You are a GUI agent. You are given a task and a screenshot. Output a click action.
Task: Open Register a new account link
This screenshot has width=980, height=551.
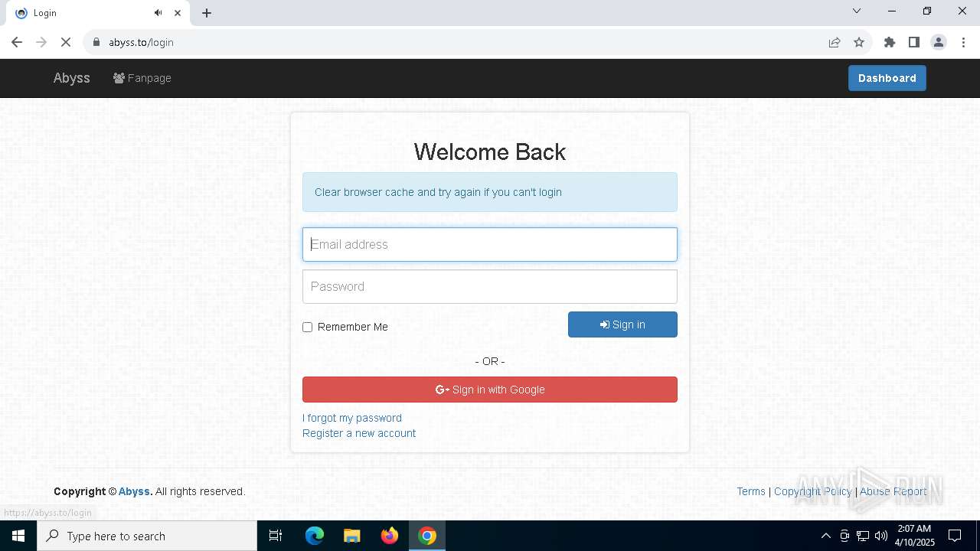pos(359,433)
